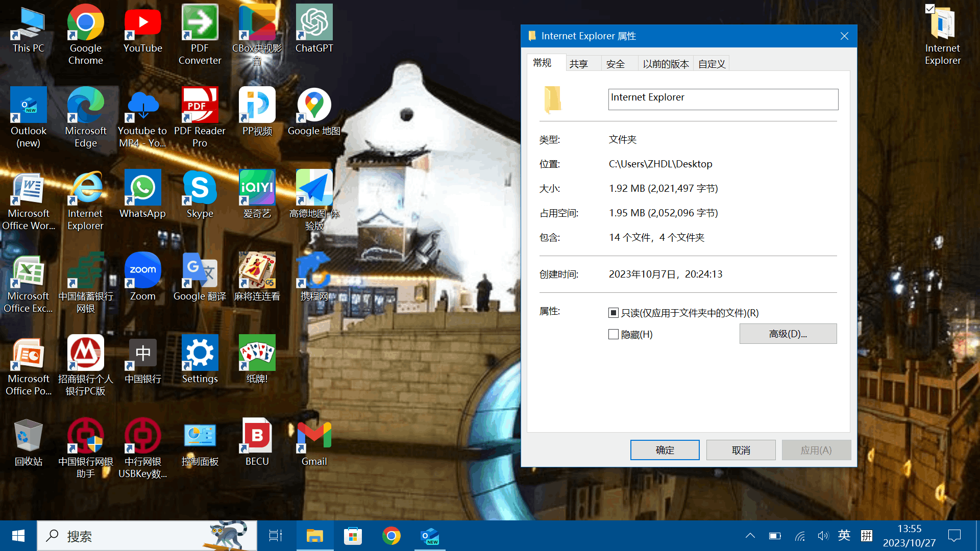This screenshot has width=980, height=551.
Task: Click the folder name text field
Action: pyautogui.click(x=723, y=99)
